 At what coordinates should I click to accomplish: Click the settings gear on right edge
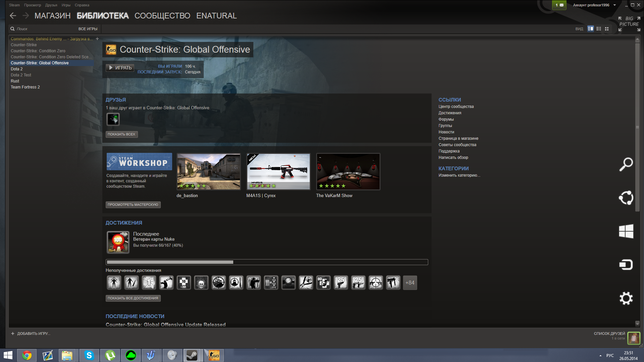[626, 298]
